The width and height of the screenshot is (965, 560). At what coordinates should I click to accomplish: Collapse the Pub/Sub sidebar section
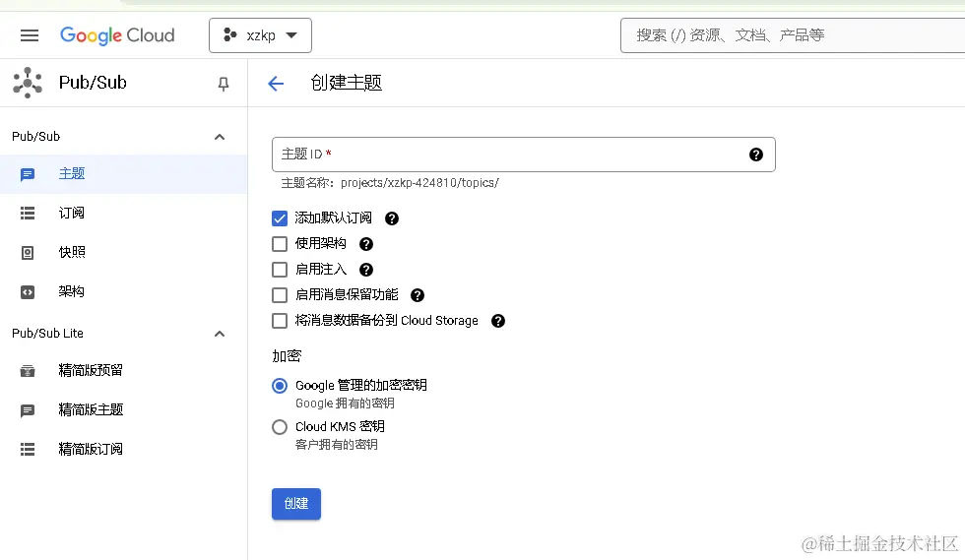pyautogui.click(x=219, y=137)
